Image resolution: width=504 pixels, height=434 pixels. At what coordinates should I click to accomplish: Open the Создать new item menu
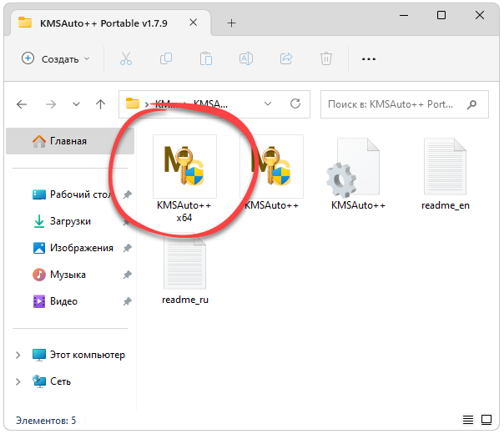point(55,58)
